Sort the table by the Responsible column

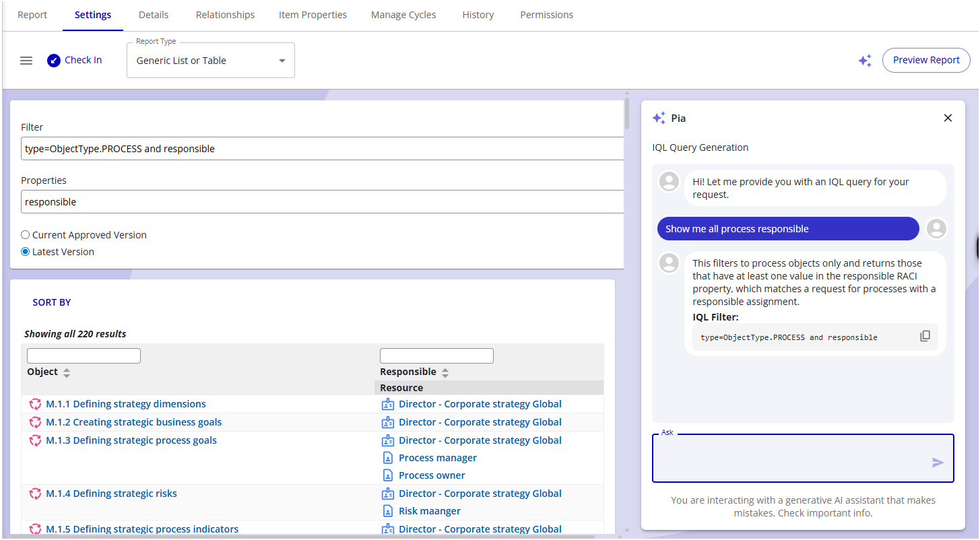point(445,372)
